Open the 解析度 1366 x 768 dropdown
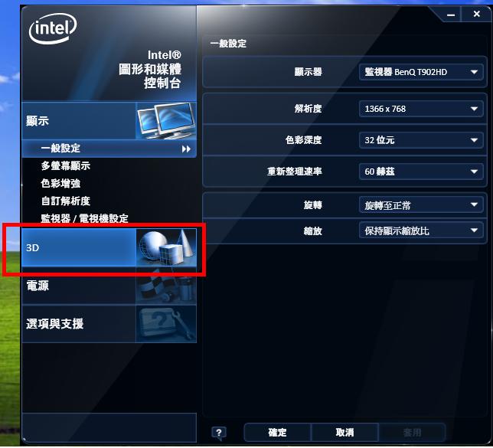 [421, 109]
